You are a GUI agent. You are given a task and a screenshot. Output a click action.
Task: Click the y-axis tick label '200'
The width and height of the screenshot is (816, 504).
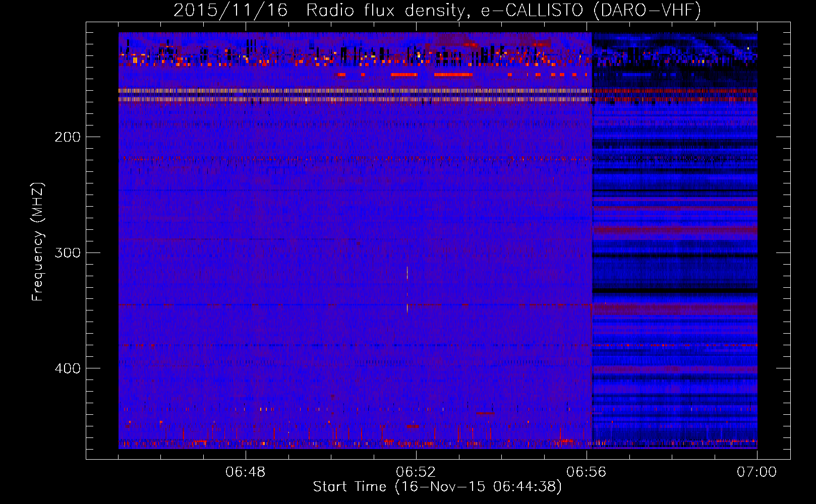point(68,137)
